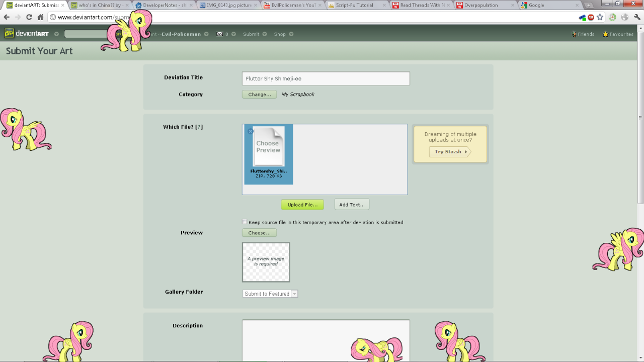
Task: Click the empty preview image placeholder
Action: (266, 262)
